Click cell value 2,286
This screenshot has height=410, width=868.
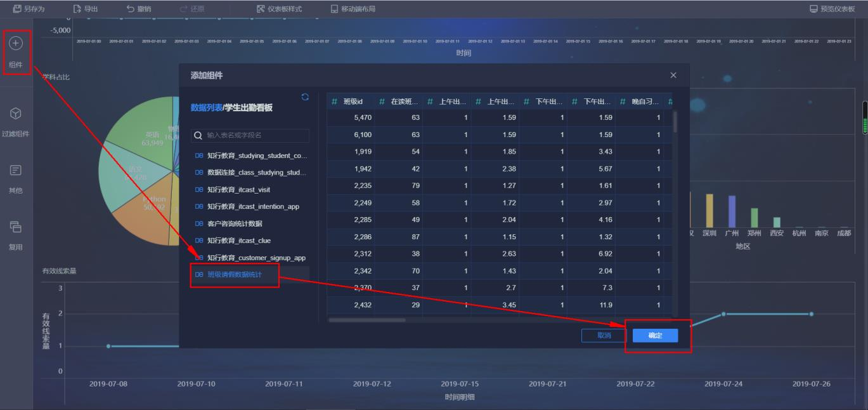[x=363, y=237]
